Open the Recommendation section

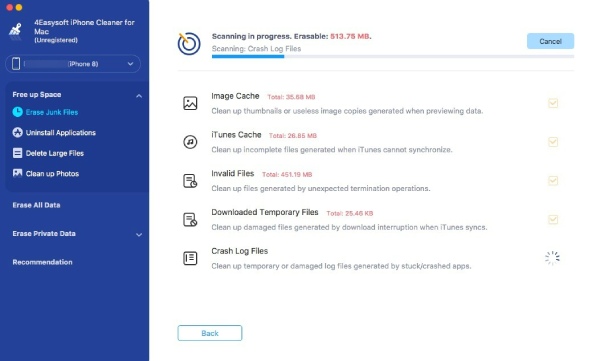pos(42,262)
